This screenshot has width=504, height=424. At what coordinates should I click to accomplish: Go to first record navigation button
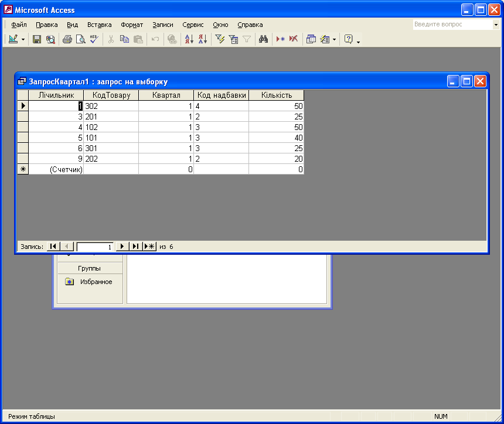point(53,247)
